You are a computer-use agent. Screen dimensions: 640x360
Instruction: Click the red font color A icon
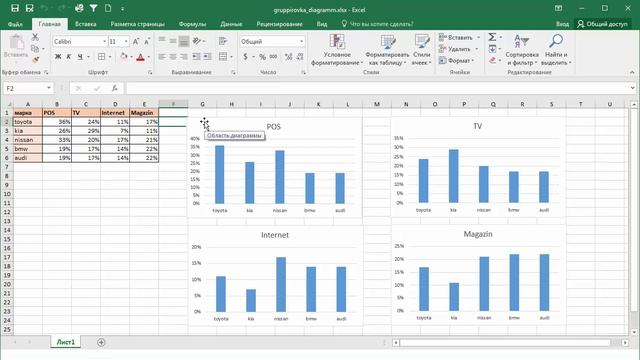pyautogui.click(x=140, y=57)
